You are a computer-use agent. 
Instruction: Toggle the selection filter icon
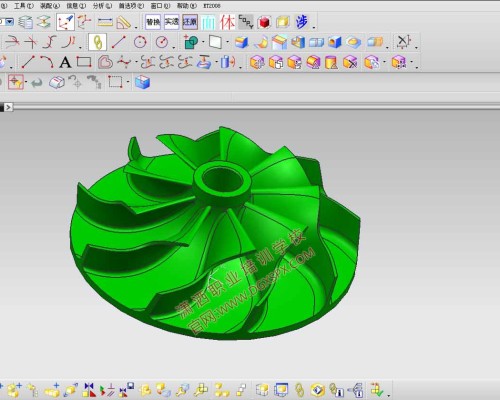coord(16,82)
